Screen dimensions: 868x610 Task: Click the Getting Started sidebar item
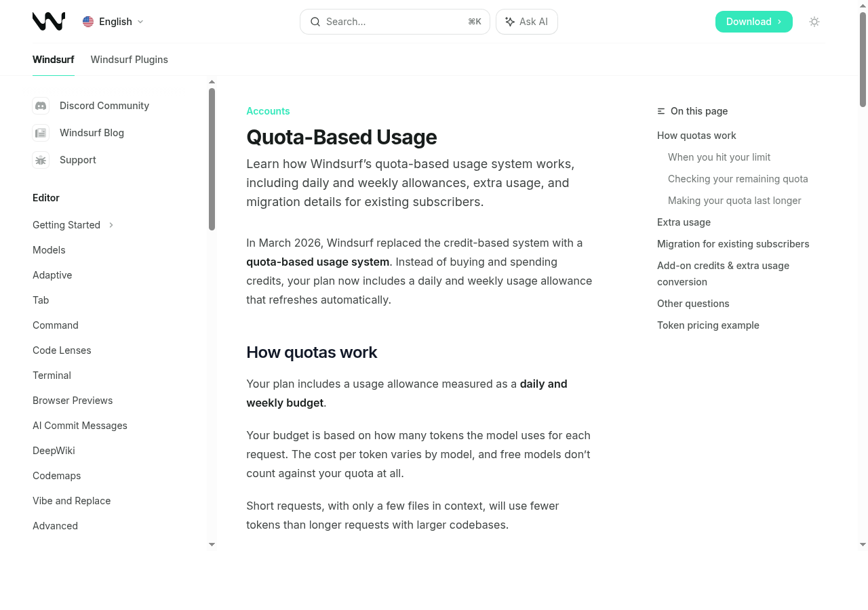tap(66, 225)
